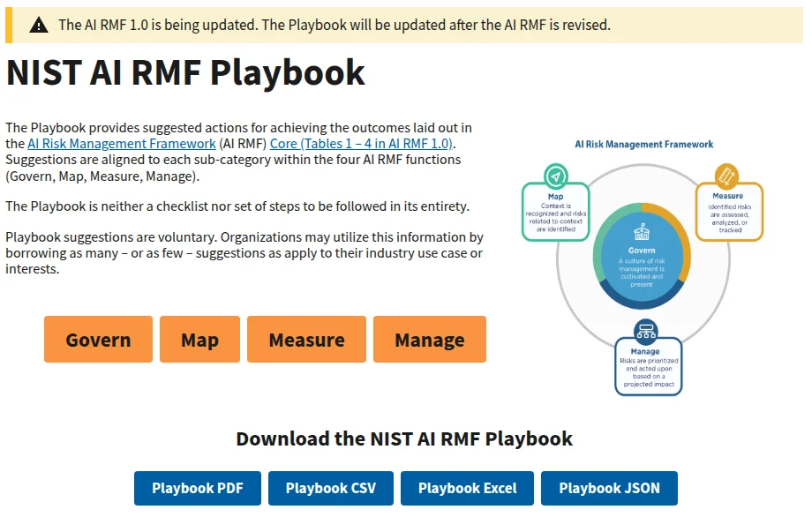The height and width of the screenshot is (517, 812).
Task: Download the Playbook JSON file
Action: [610, 488]
